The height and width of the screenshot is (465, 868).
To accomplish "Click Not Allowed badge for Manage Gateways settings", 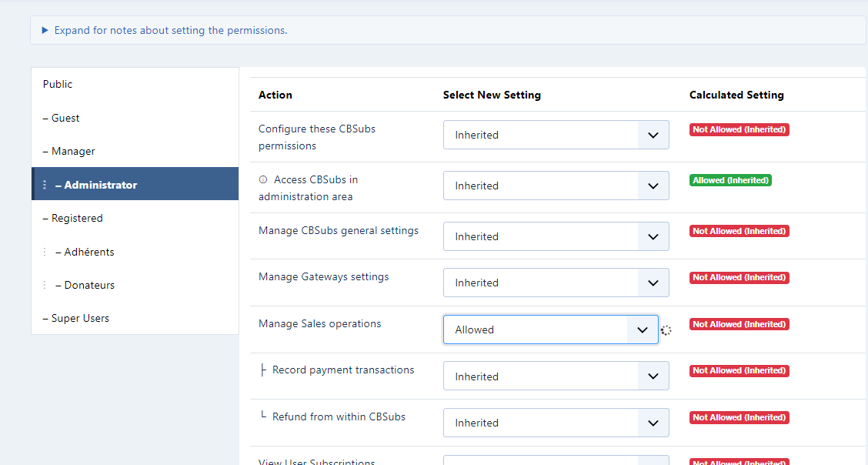I will [x=739, y=277].
